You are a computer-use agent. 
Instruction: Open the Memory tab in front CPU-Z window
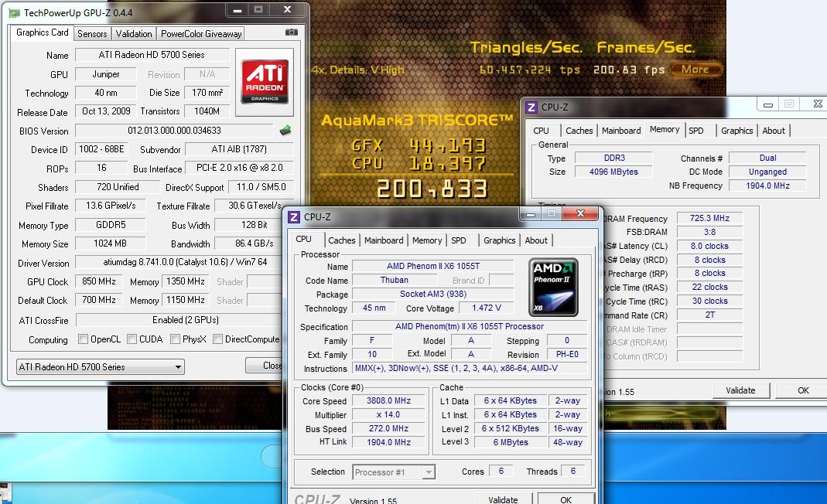coord(427,240)
